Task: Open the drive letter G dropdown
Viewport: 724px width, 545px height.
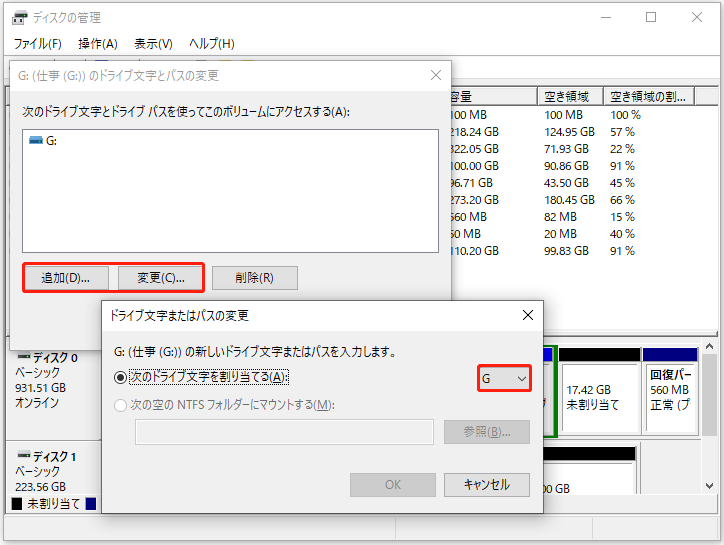Action: point(504,379)
